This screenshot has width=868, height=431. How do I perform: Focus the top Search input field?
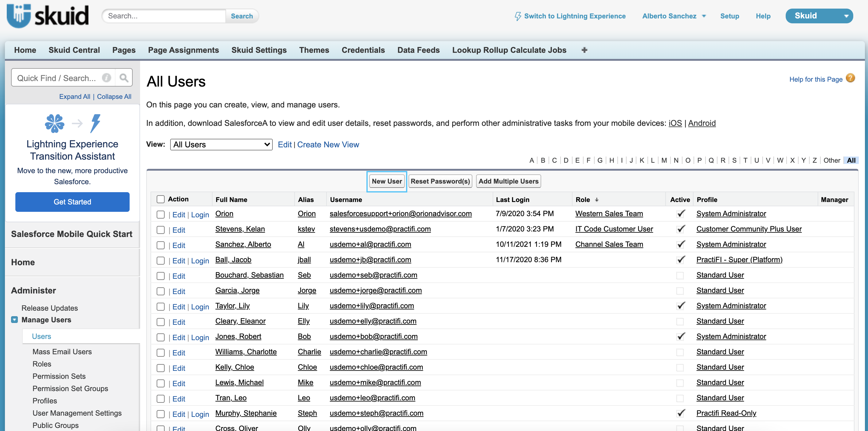click(x=164, y=16)
